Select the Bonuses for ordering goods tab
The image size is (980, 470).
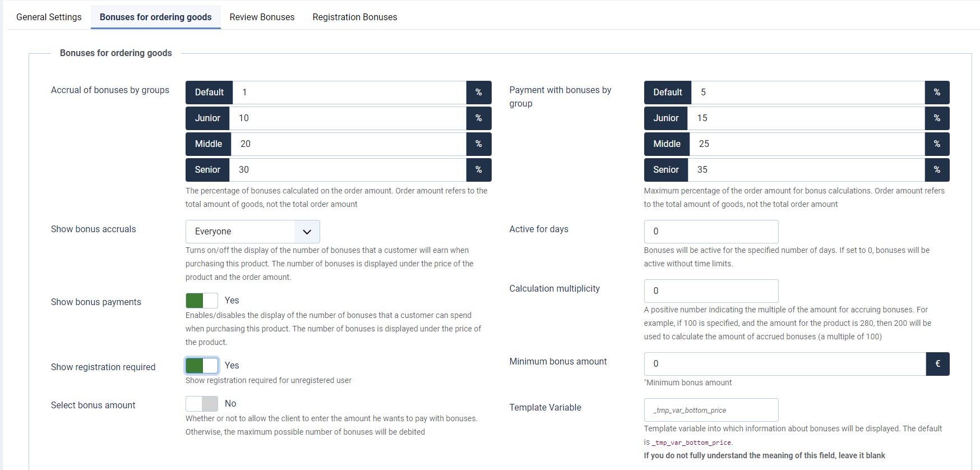[x=155, y=17]
